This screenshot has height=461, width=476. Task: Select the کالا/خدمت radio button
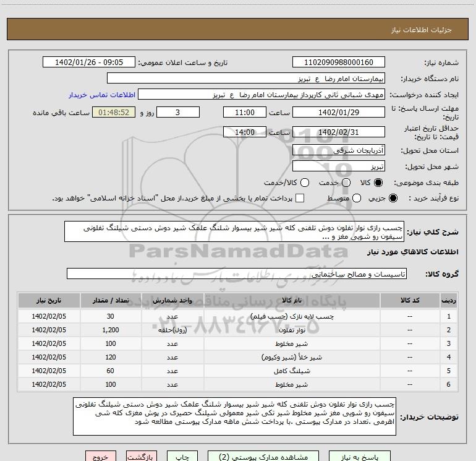tap(305, 183)
